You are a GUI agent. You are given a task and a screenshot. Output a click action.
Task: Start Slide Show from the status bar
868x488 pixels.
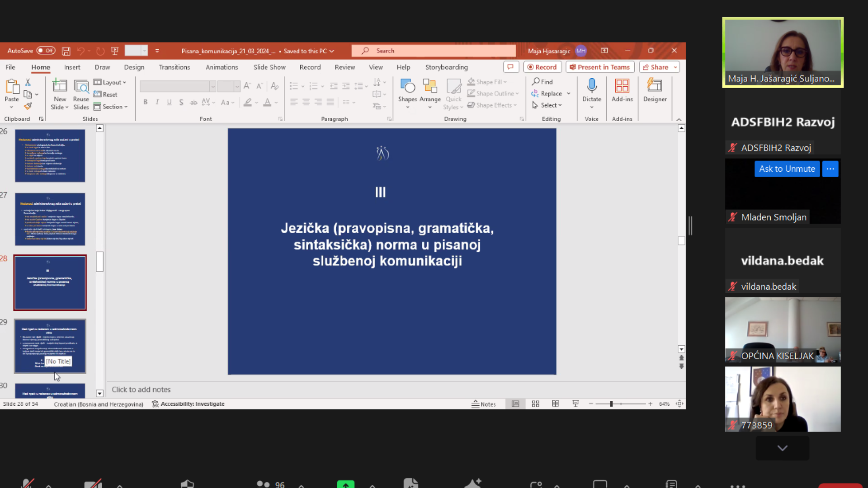tap(576, 404)
